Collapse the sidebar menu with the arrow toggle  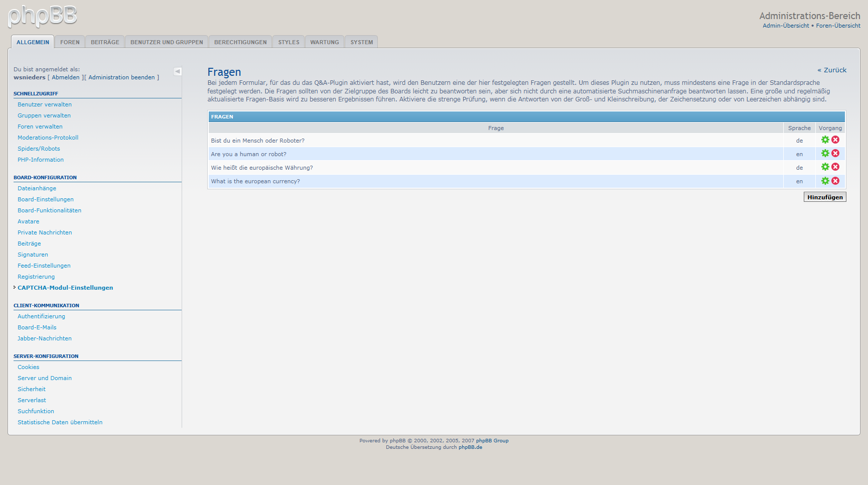pyautogui.click(x=178, y=71)
